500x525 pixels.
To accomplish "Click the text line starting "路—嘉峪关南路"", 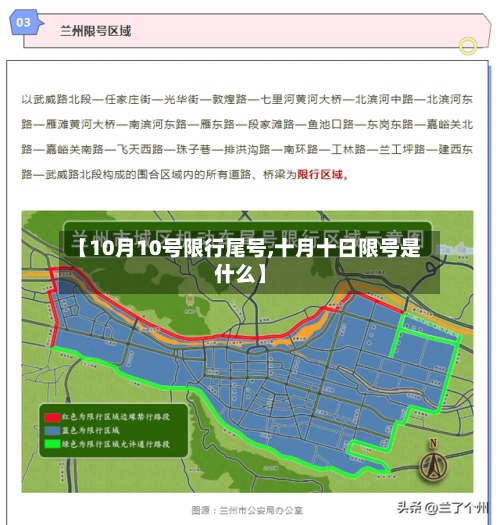I will [247, 149].
